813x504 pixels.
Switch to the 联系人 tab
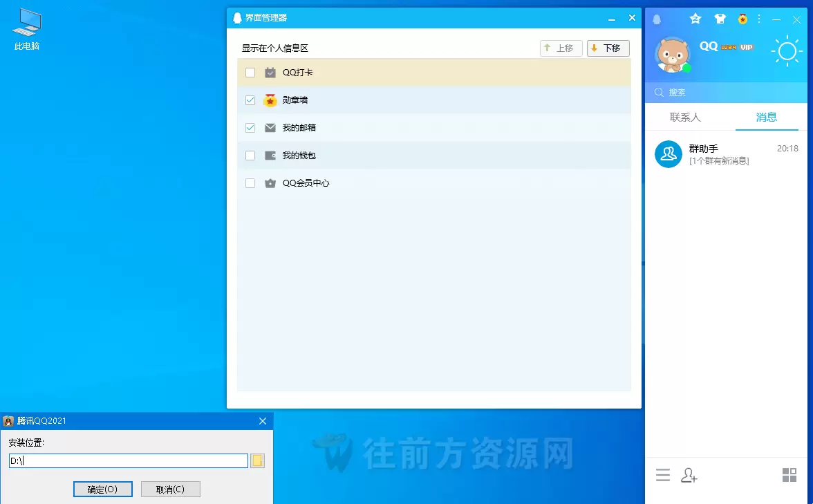tap(685, 118)
